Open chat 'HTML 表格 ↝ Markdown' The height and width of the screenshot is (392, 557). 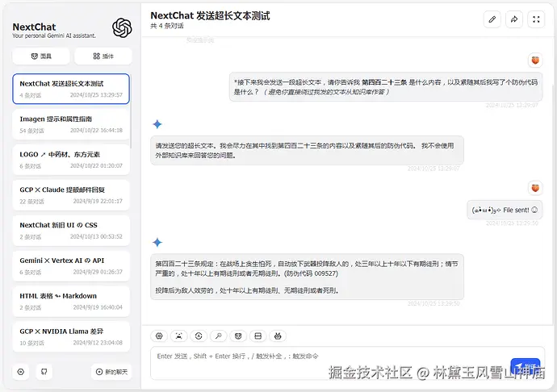[71, 301]
